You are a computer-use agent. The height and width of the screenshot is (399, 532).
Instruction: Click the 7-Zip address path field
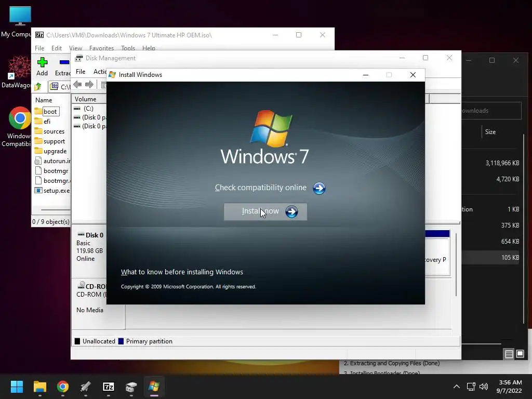[x=60, y=87]
